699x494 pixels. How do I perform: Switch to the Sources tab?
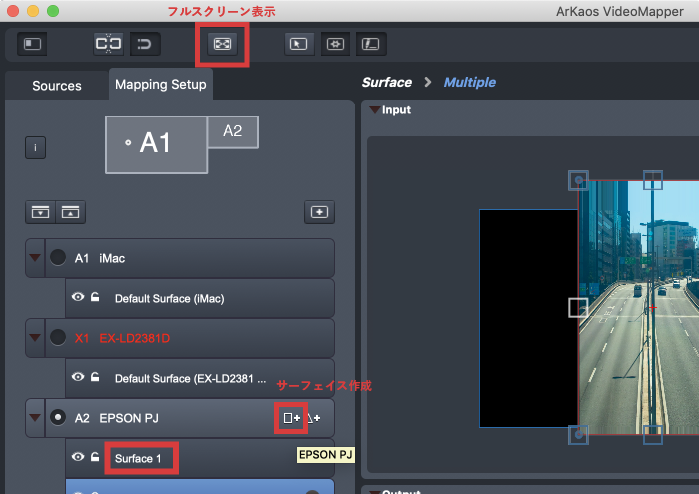coord(57,86)
